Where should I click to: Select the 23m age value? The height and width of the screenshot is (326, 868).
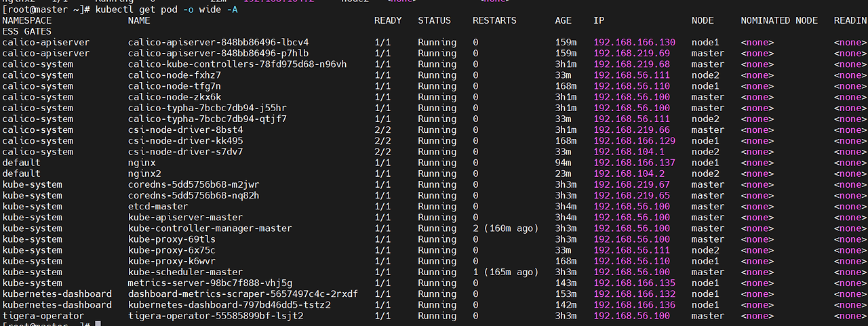click(564, 174)
